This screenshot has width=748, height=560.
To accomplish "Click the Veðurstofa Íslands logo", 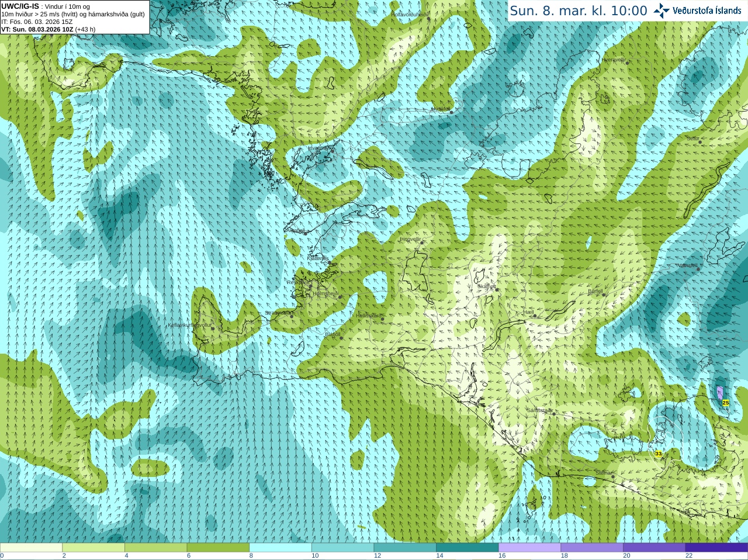I will click(x=698, y=11).
